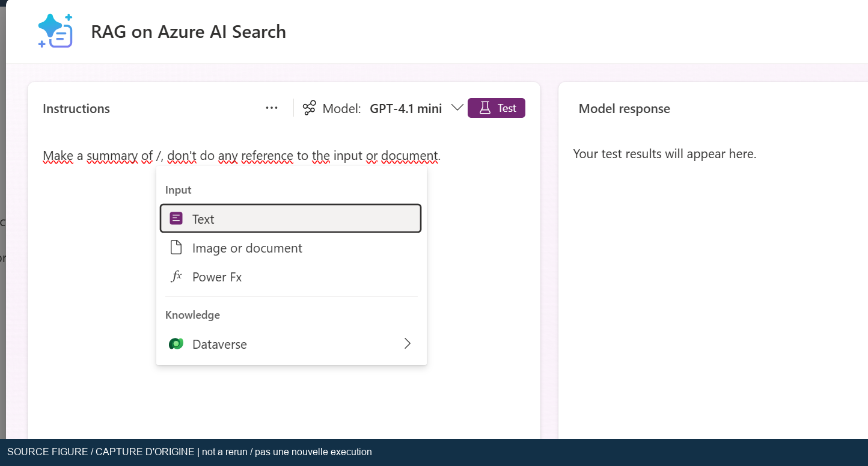Click into the Instructions prompt text
The image size is (868, 466).
point(242,156)
